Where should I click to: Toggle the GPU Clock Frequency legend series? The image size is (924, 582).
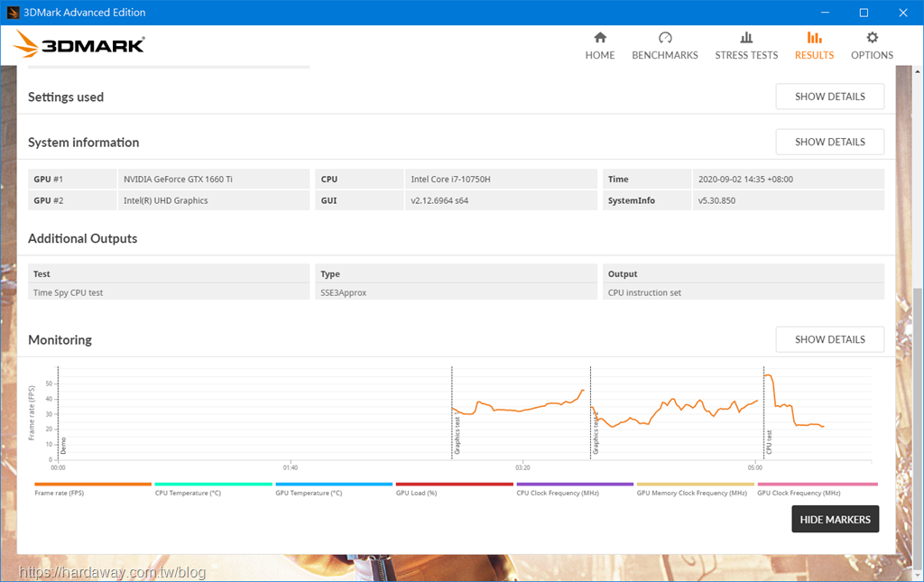818,489
